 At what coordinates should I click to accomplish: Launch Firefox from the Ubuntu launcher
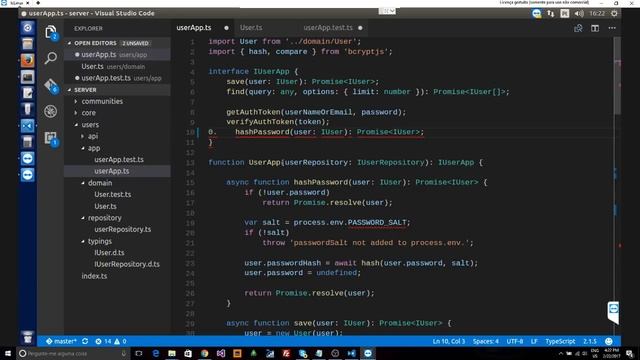(27, 60)
